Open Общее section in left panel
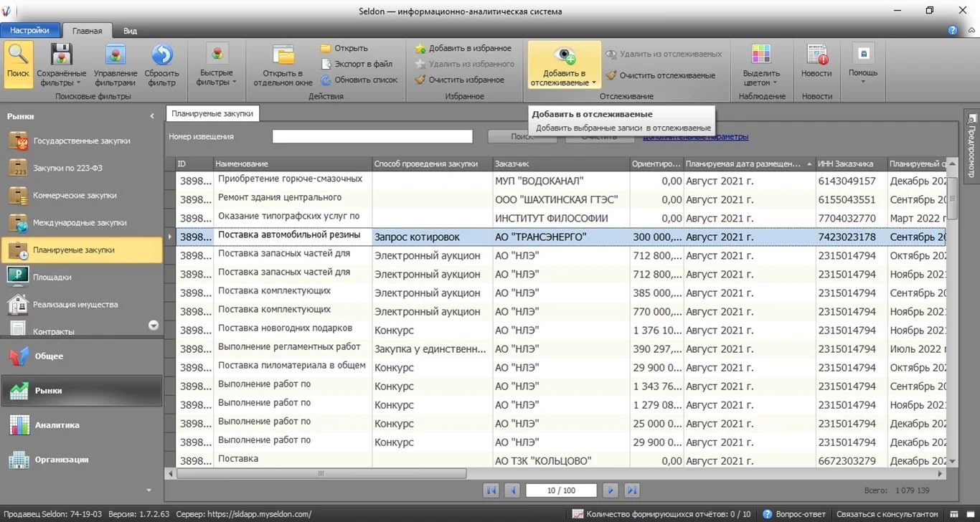This screenshot has height=522, width=980. pyautogui.click(x=82, y=356)
